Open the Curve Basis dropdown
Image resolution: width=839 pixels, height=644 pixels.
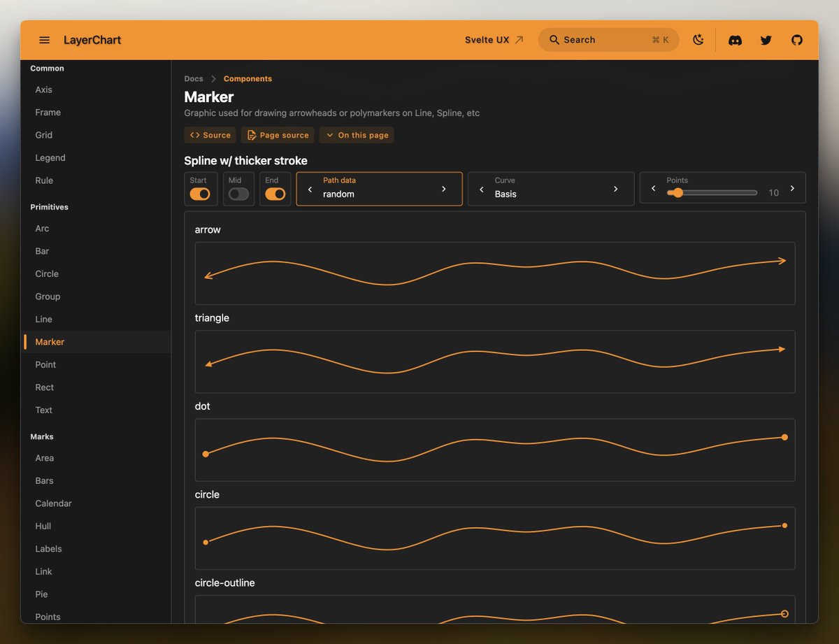(551, 189)
